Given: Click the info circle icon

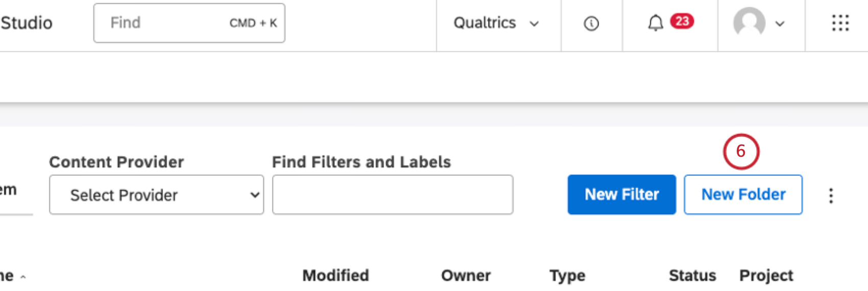Looking at the screenshot, I should (591, 23).
